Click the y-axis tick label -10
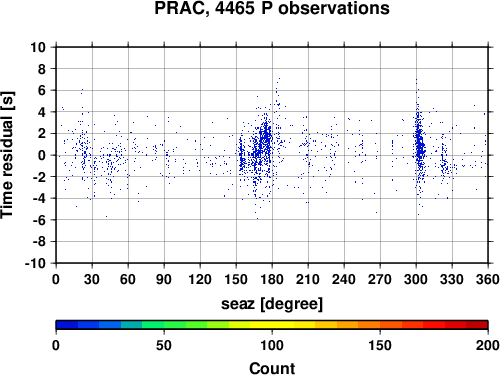The width and height of the screenshot is (500, 375). (x=35, y=263)
